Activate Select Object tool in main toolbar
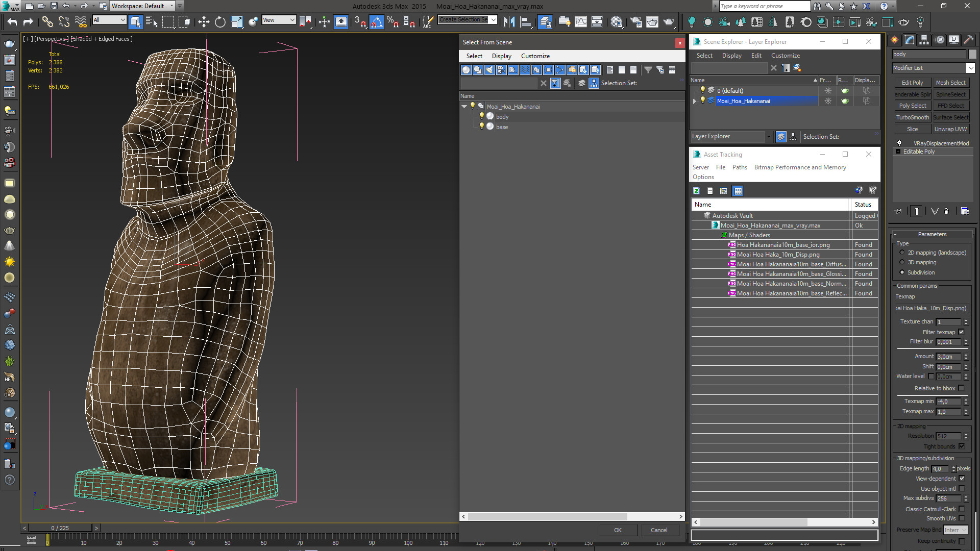 [135, 21]
